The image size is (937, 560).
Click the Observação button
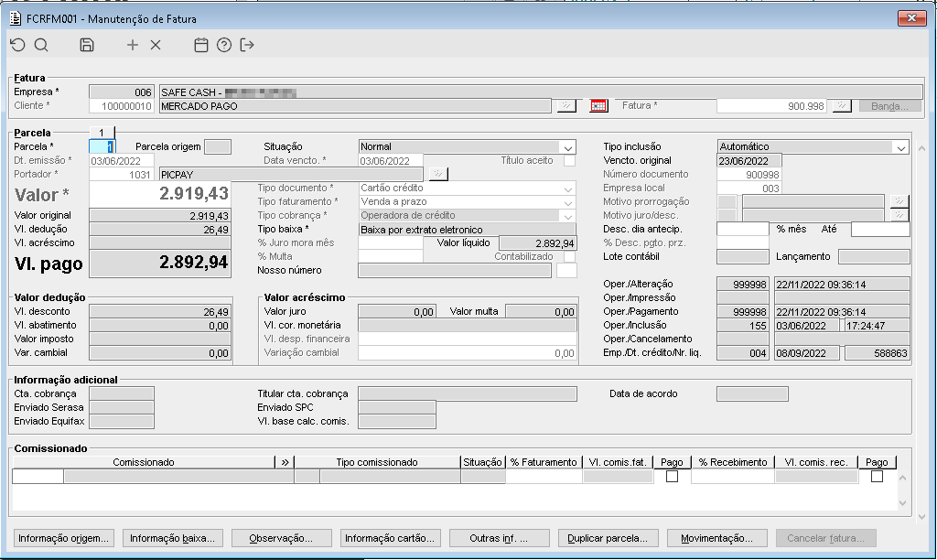point(281,538)
